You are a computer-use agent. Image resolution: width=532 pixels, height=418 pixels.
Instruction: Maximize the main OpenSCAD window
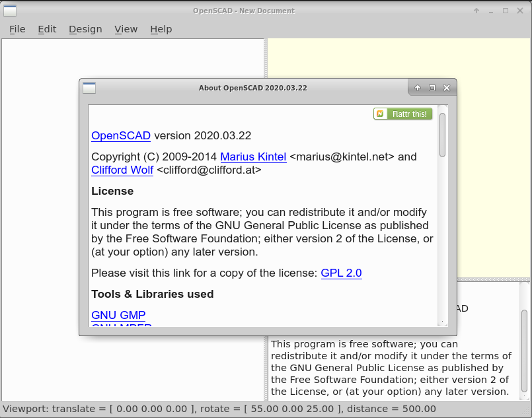point(506,11)
